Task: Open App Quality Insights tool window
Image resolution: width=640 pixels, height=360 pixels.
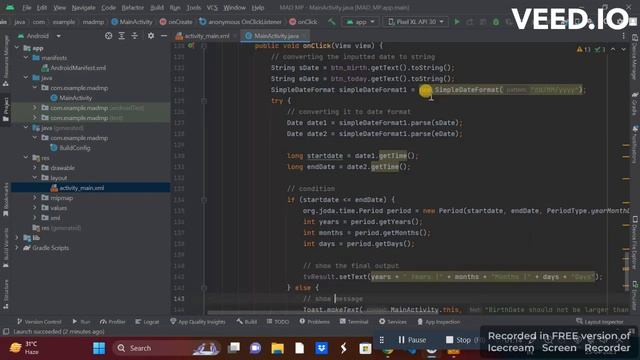Action: coord(198,322)
